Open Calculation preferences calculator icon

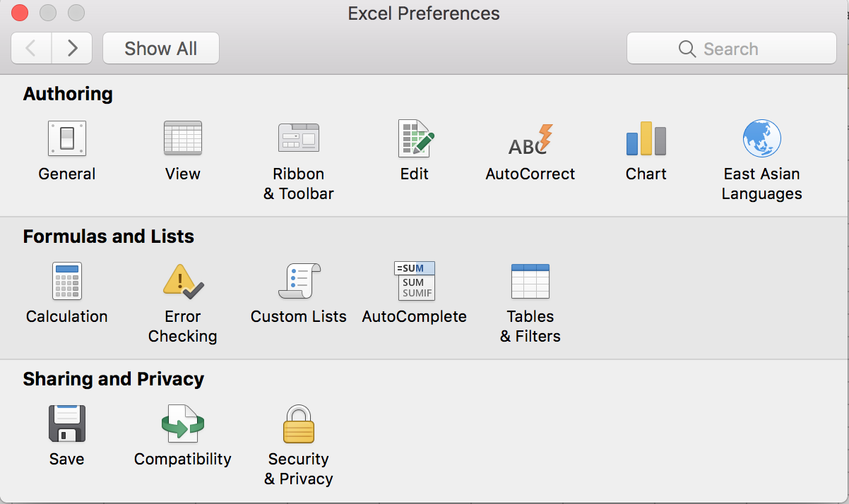click(67, 281)
